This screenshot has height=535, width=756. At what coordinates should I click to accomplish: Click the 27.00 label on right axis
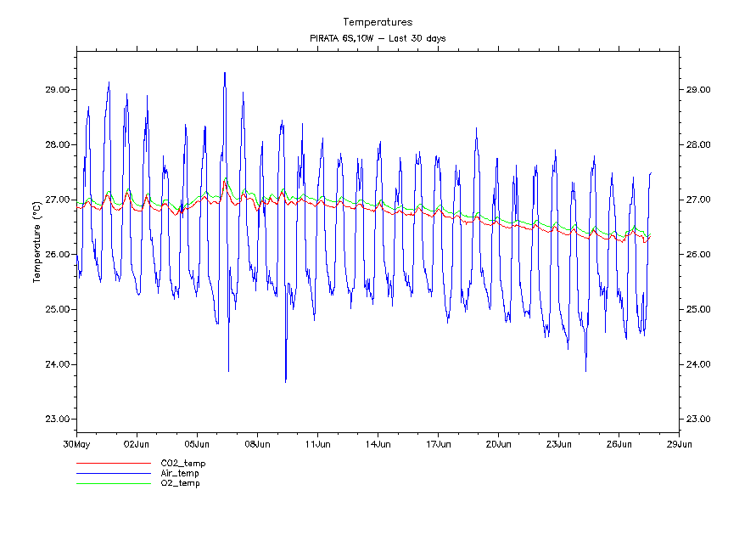[699, 200]
